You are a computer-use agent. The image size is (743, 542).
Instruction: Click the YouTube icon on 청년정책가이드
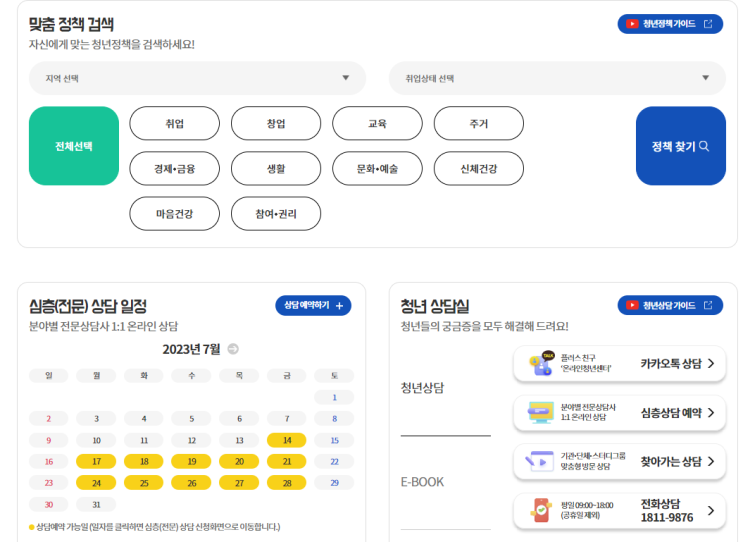(x=632, y=24)
